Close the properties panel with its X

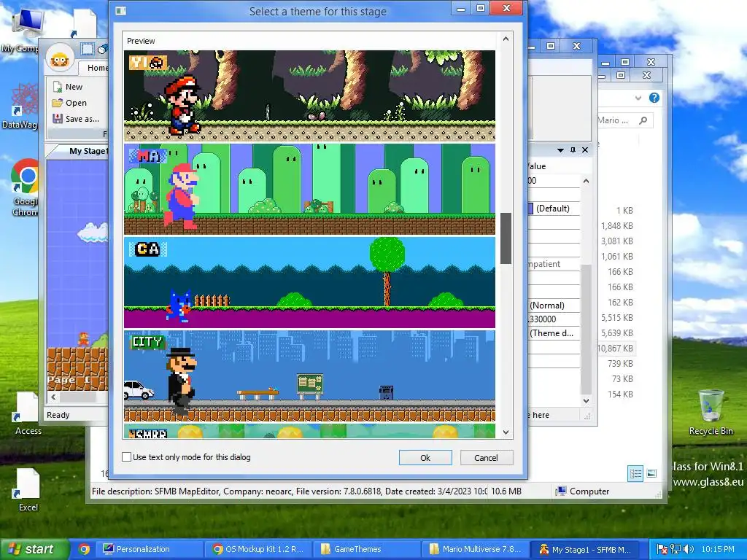click(585, 150)
